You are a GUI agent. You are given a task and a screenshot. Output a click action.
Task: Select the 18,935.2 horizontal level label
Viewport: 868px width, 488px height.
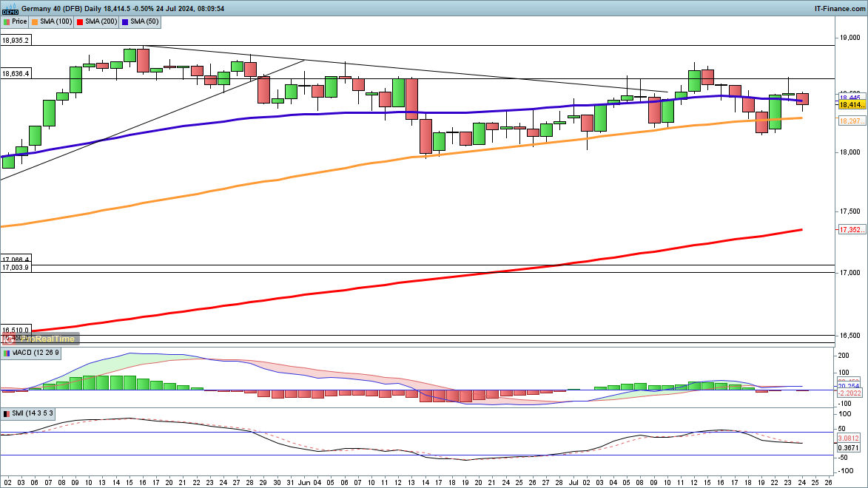(x=16, y=41)
